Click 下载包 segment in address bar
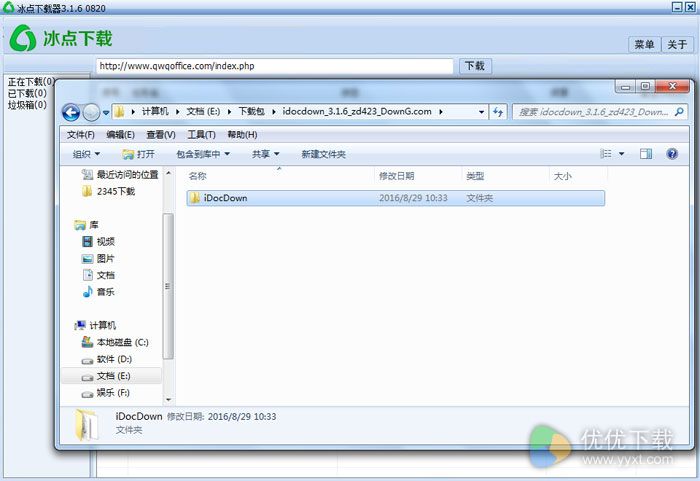The image size is (700, 481). pos(251,112)
